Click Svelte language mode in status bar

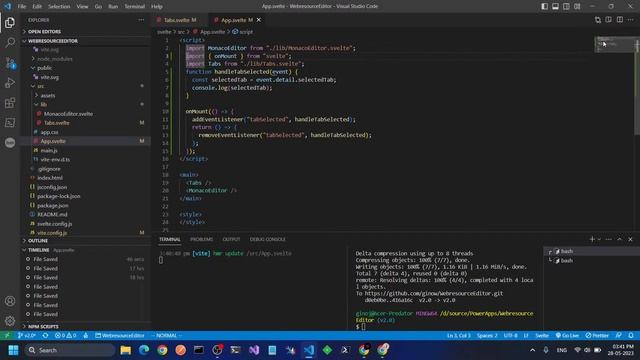coord(542,336)
